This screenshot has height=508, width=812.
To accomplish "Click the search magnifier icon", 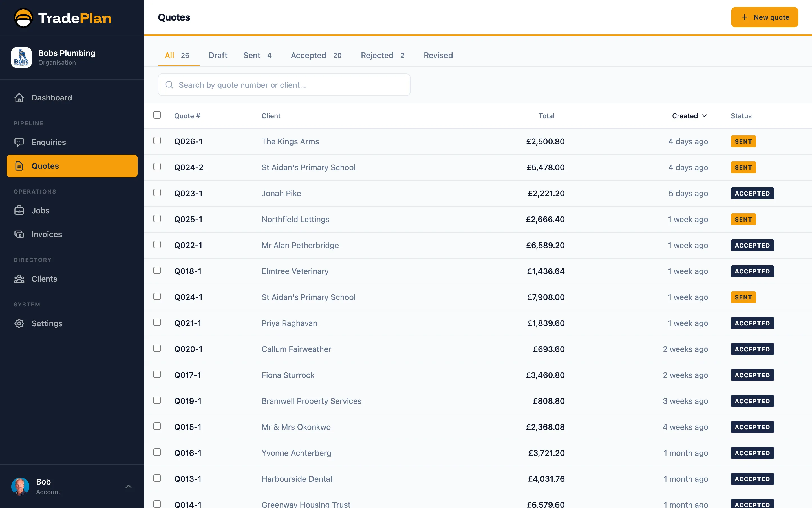I will click(169, 85).
